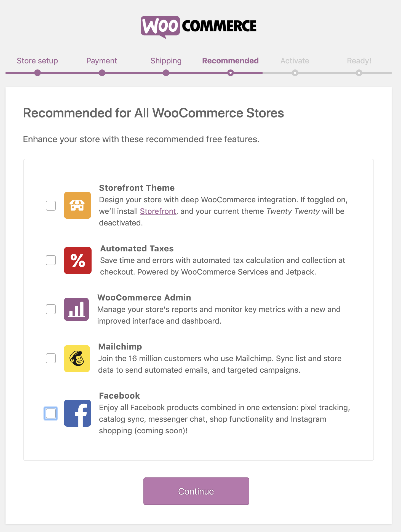This screenshot has width=401, height=532.
Task: Enable the Mailchimp checkbox
Action: point(51,359)
